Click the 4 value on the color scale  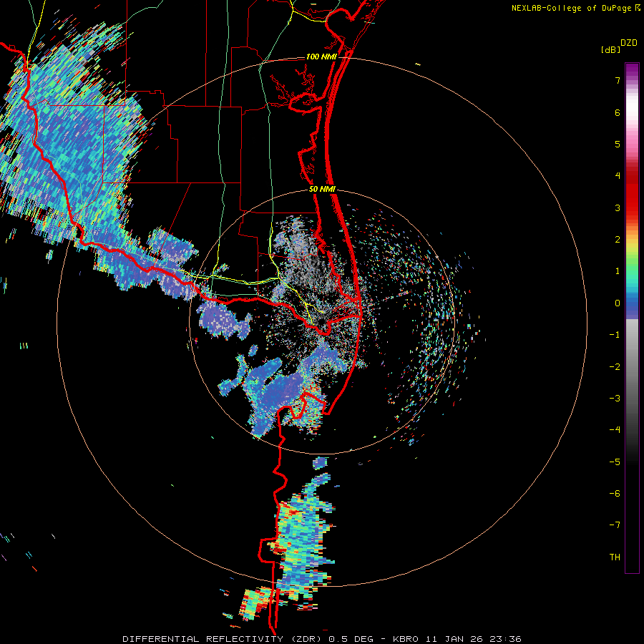coord(618,176)
